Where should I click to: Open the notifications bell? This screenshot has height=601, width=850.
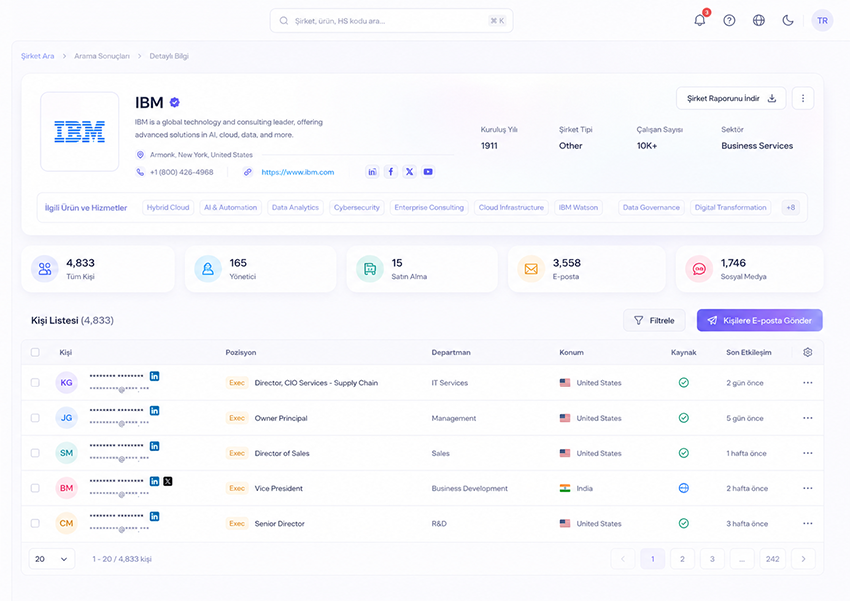[700, 21]
